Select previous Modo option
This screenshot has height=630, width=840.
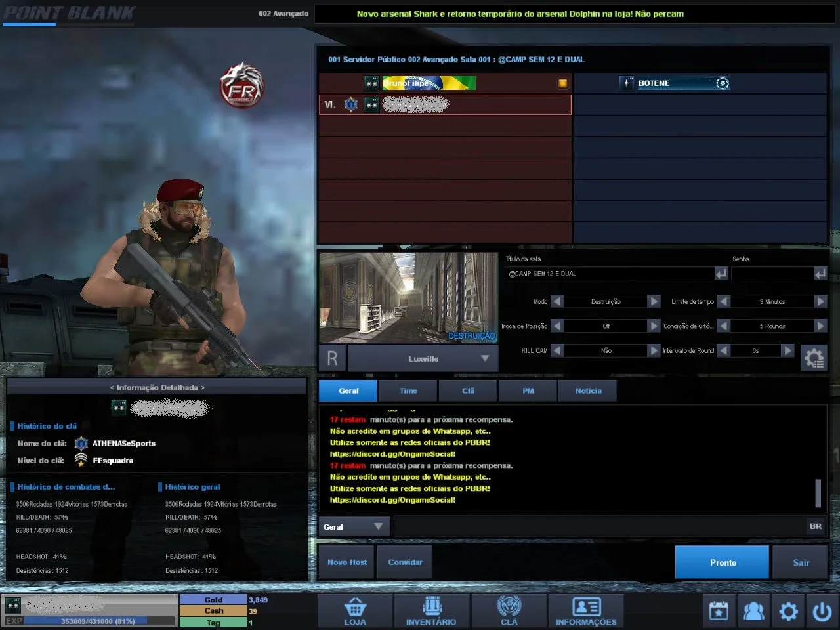tap(557, 301)
